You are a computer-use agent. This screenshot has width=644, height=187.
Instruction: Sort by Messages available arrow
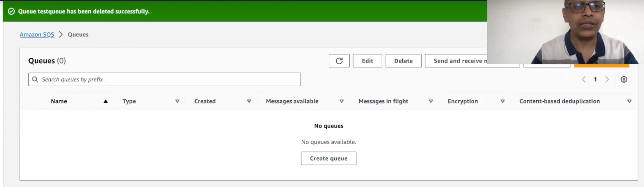pos(342,101)
